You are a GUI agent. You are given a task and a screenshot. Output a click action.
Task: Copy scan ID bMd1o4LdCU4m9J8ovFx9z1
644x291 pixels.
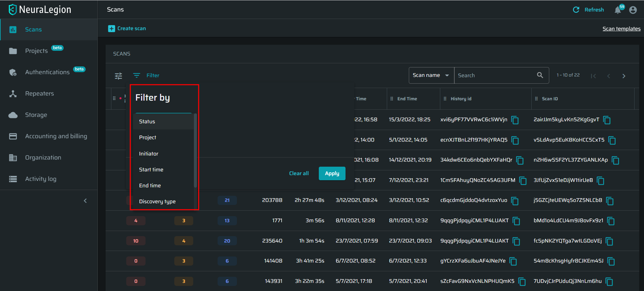tap(611, 221)
